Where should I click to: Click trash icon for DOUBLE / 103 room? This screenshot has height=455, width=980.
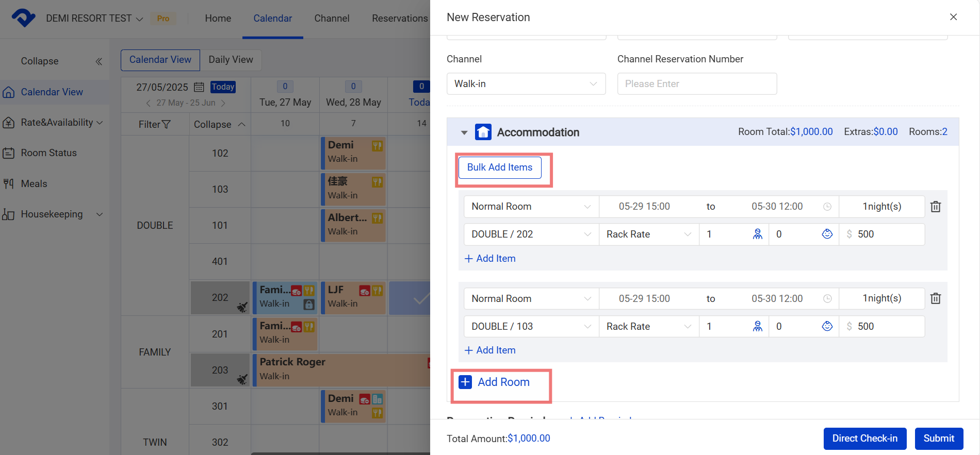point(935,298)
